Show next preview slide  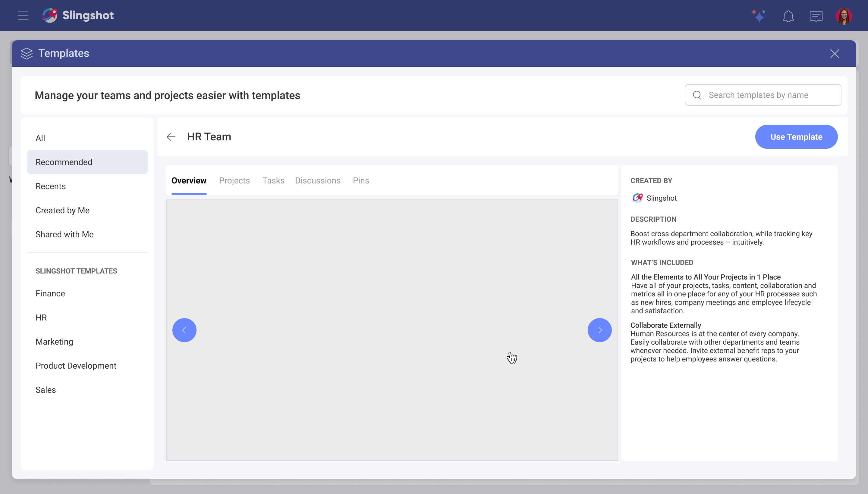click(x=599, y=330)
